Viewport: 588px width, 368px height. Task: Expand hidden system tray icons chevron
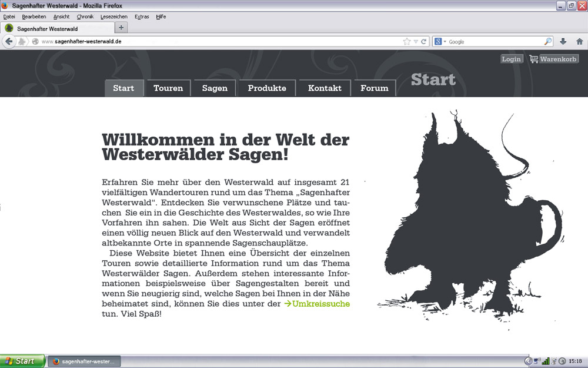click(528, 361)
